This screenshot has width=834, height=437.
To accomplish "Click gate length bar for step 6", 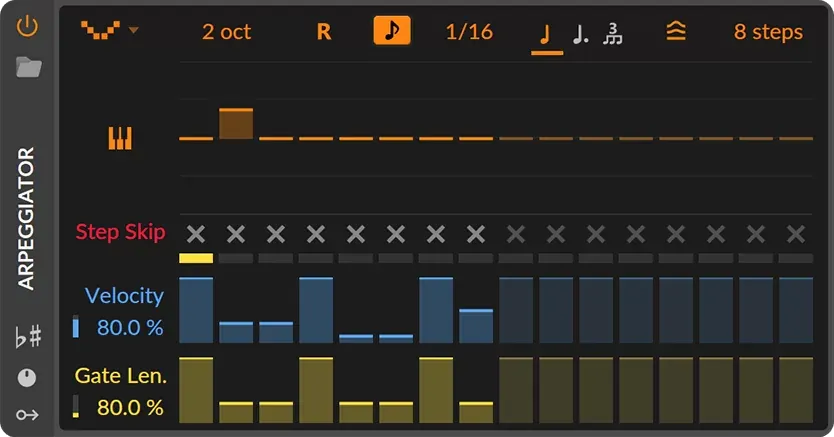I will pos(396,413).
